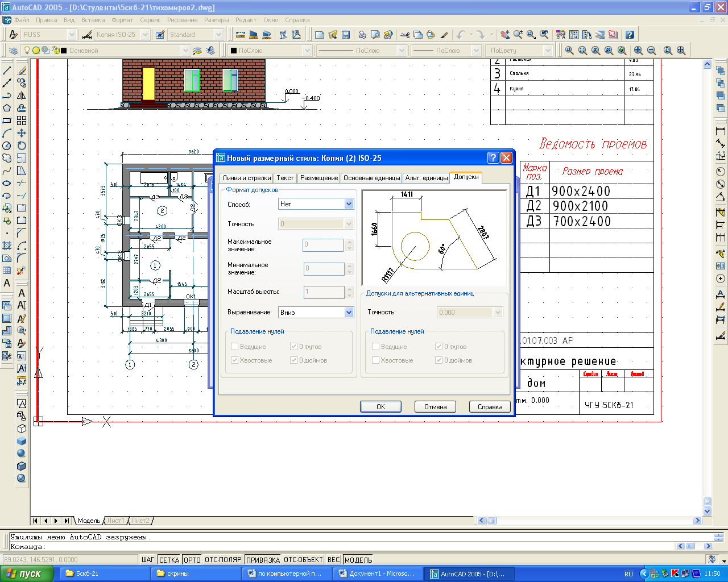The height and width of the screenshot is (582, 728).
Task: Toggle the ОРТО mode in status bar
Action: pyautogui.click(x=192, y=560)
